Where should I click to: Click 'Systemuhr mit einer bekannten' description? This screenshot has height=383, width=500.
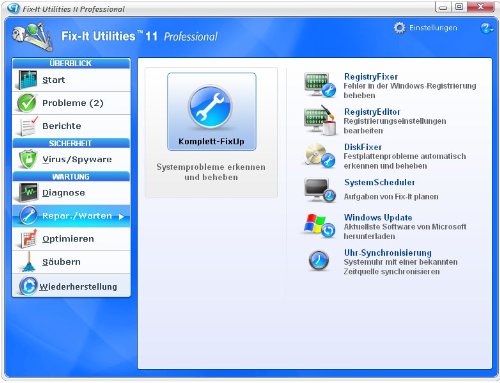[401, 267]
